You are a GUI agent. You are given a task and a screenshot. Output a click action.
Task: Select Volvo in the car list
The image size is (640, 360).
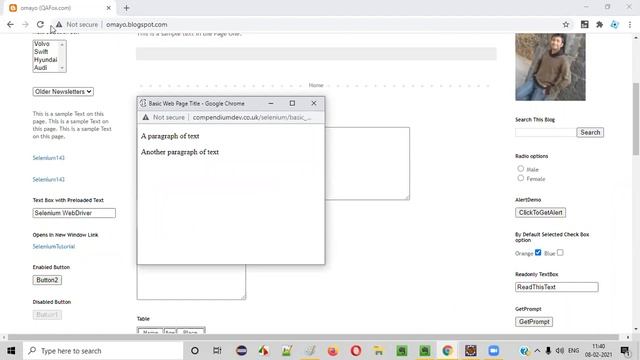42,44
